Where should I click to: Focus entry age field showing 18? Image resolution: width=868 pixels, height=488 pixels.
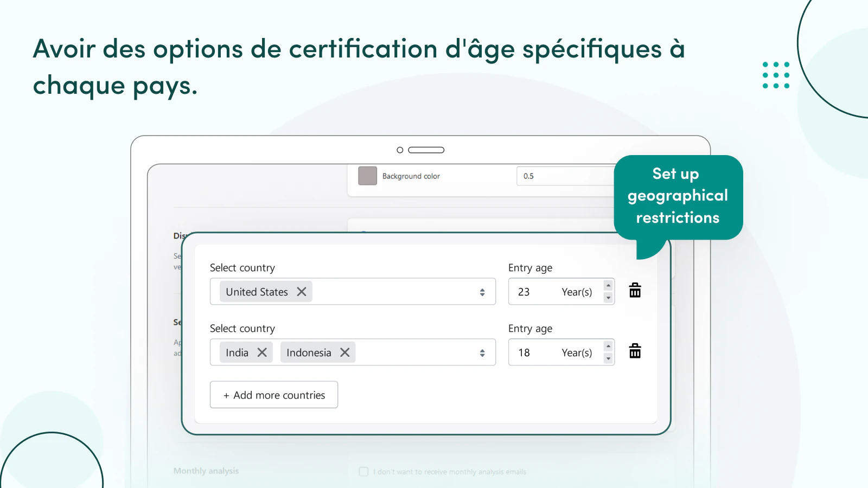click(x=561, y=352)
